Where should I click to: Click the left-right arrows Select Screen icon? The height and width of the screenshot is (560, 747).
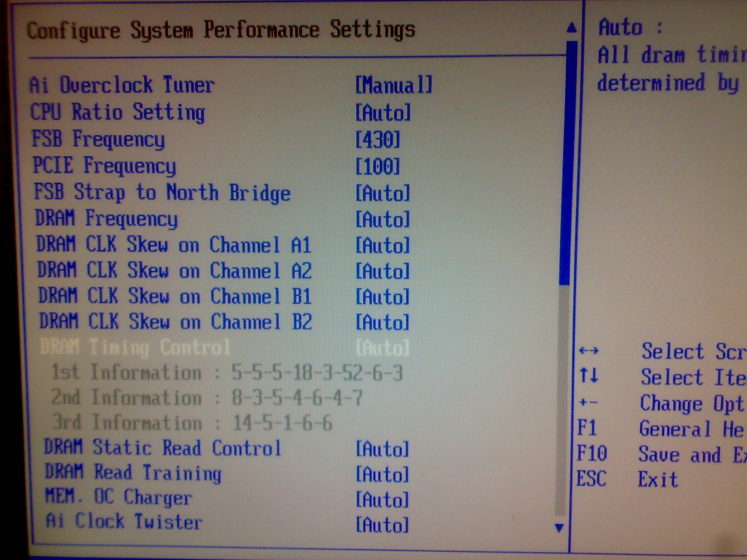(x=588, y=351)
